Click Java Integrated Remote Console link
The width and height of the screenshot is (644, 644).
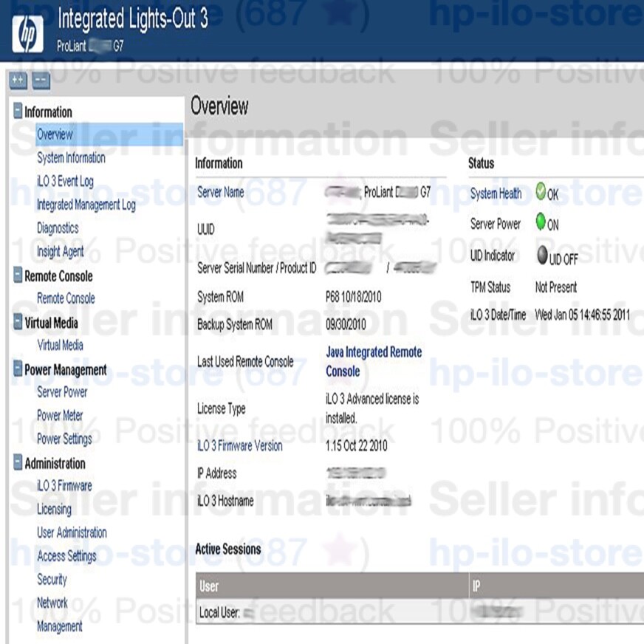pyautogui.click(x=374, y=361)
